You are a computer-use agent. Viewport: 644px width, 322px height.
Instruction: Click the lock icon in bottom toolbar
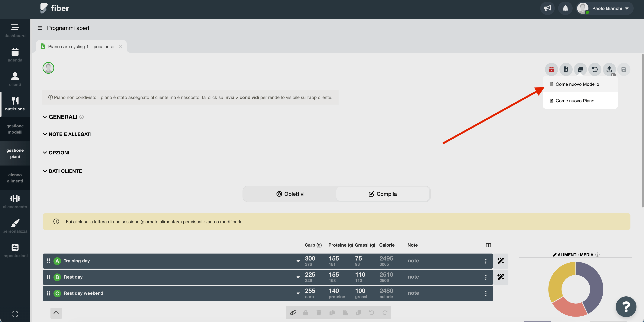pyautogui.click(x=305, y=313)
